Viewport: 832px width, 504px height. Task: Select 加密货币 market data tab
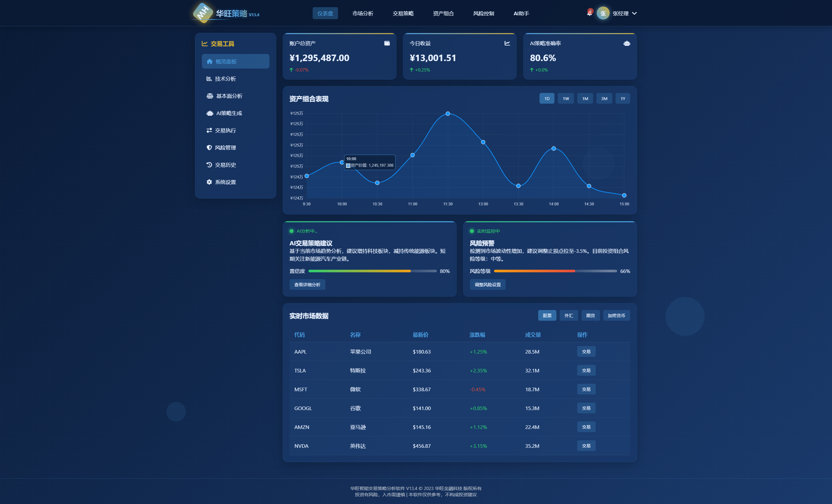tap(616, 315)
